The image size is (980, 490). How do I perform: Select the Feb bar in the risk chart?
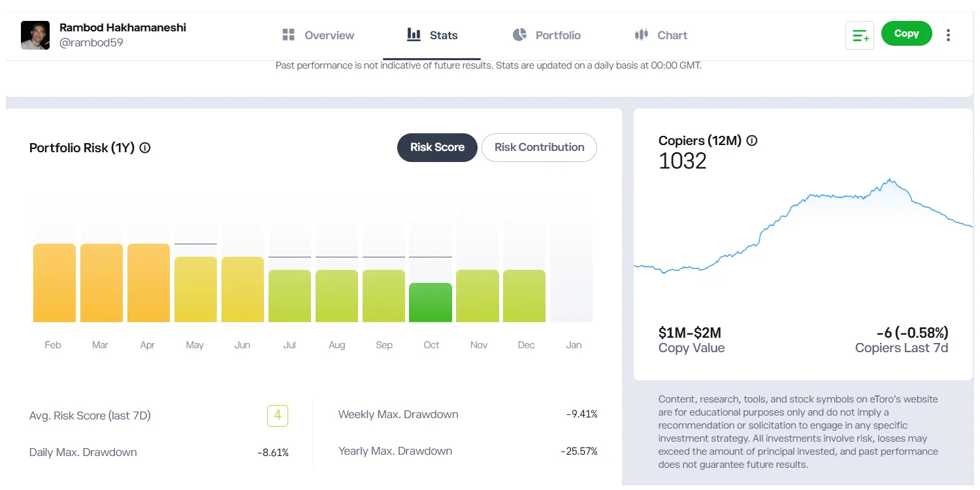tap(54, 281)
